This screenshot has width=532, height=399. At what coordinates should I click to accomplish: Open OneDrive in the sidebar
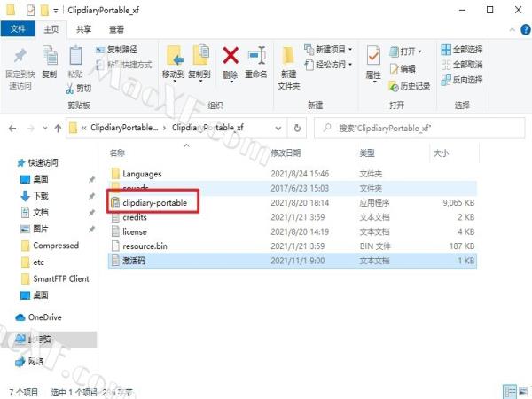click(39, 317)
